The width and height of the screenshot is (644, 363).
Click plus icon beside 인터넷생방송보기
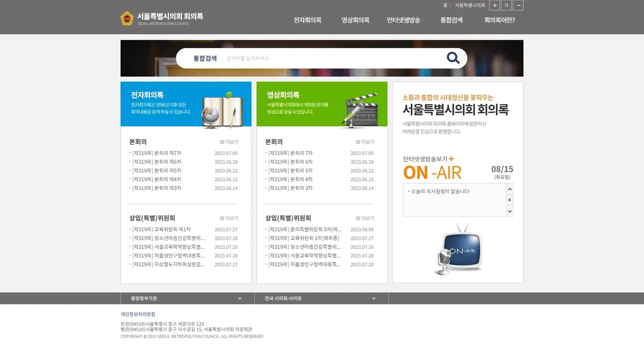(x=451, y=159)
